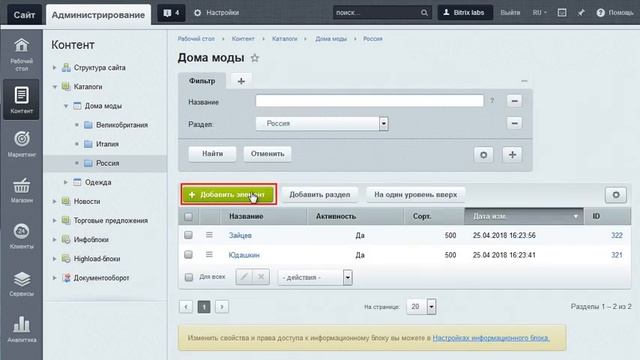
Task: Sort by Название column header
Action: point(263,216)
